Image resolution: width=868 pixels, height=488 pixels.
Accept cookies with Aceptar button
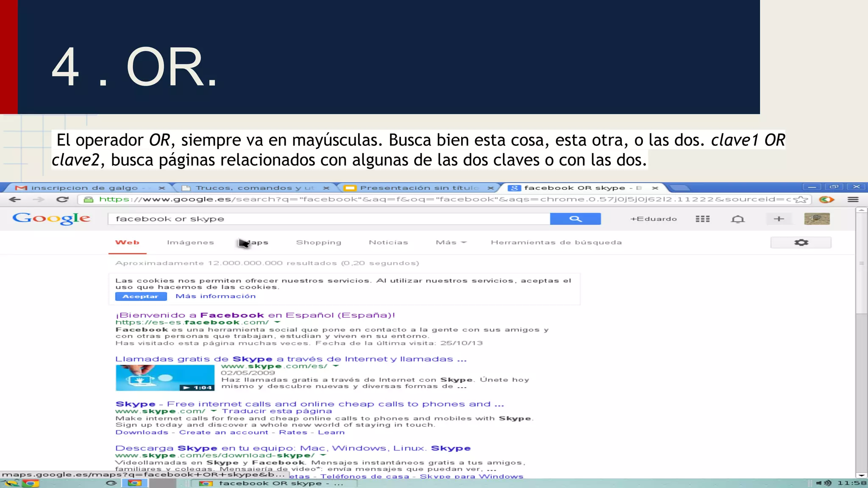[x=140, y=297]
